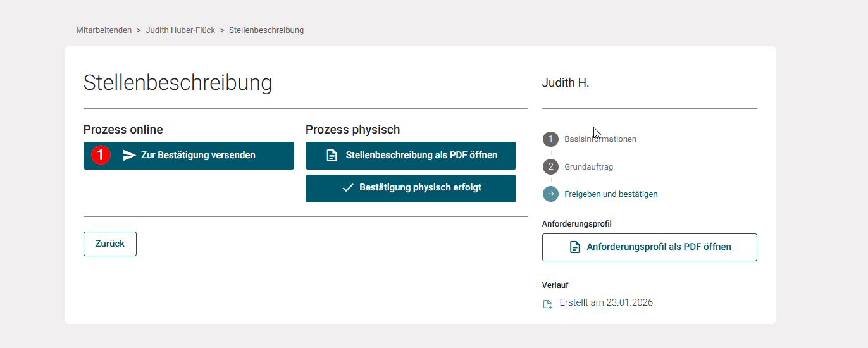
Task: Go to Mitarbeitenden breadcrumb
Action: pyautogui.click(x=104, y=30)
